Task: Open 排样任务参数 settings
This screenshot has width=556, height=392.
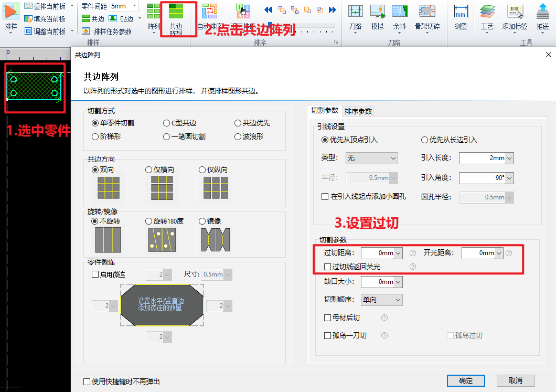Action: [x=106, y=31]
